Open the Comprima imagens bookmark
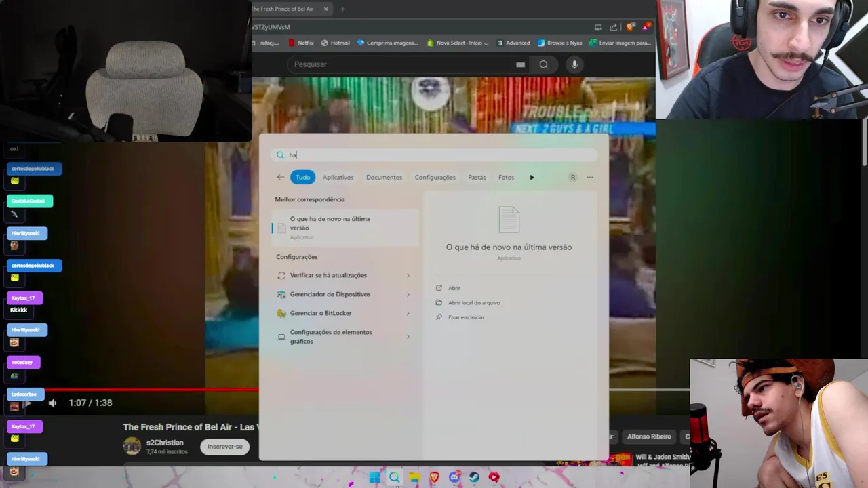Screen dimensions: 868x488 (387, 43)
